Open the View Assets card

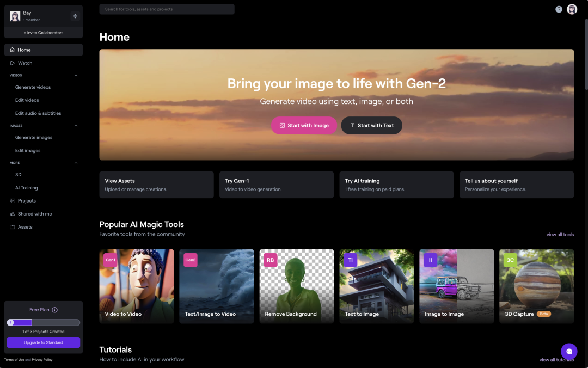(156, 185)
